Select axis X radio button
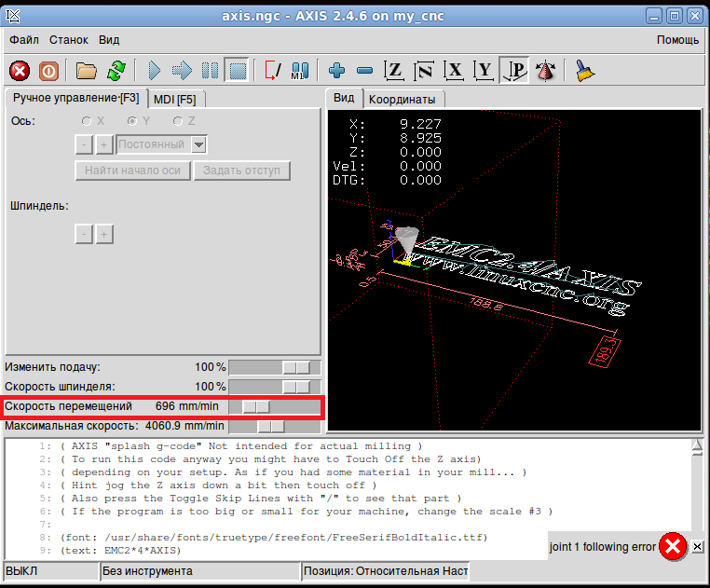Viewport: 710px width, 588px height. click(x=86, y=121)
